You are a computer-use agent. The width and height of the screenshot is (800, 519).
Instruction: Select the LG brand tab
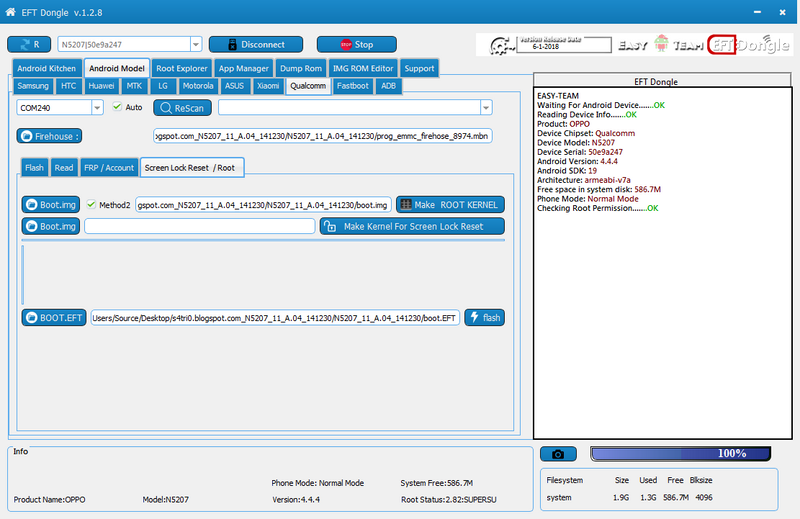coord(163,86)
